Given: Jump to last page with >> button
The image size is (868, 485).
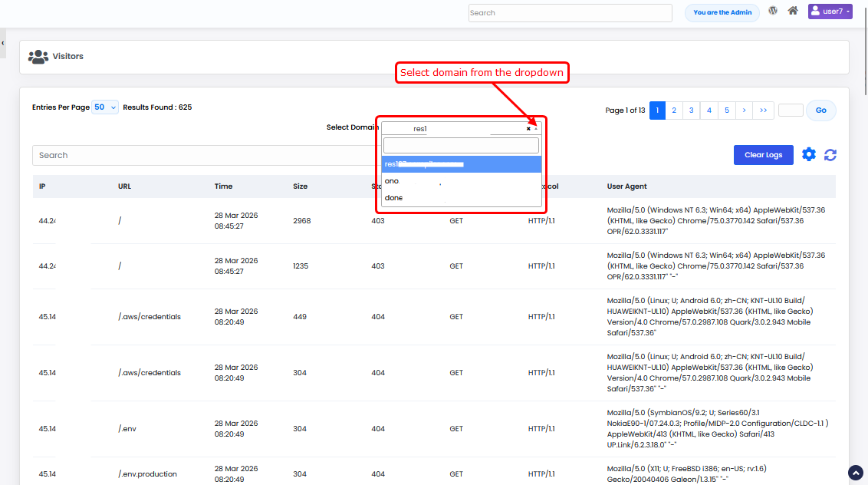Looking at the screenshot, I should [763, 111].
